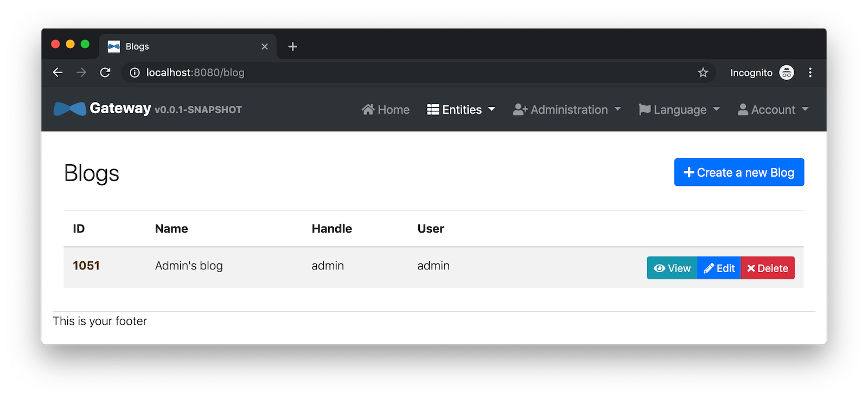The image size is (868, 399).
Task: Click Create a new Blog button
Action: coord(739,172)
